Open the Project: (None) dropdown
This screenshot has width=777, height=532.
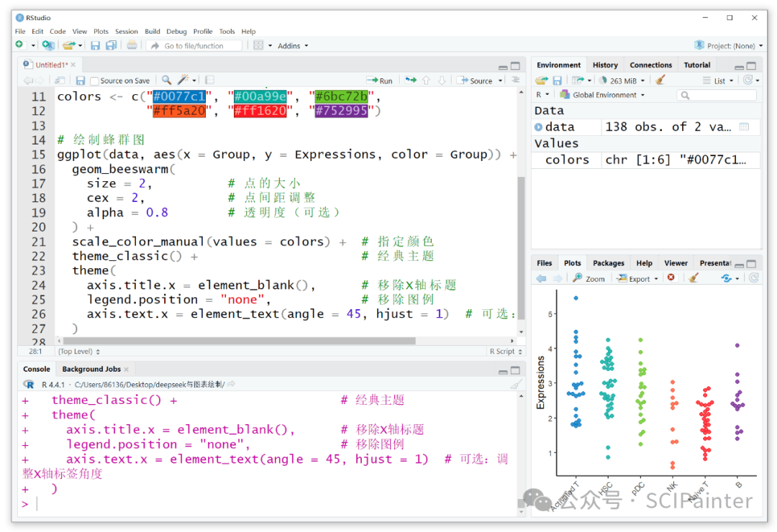pos(729,45)
